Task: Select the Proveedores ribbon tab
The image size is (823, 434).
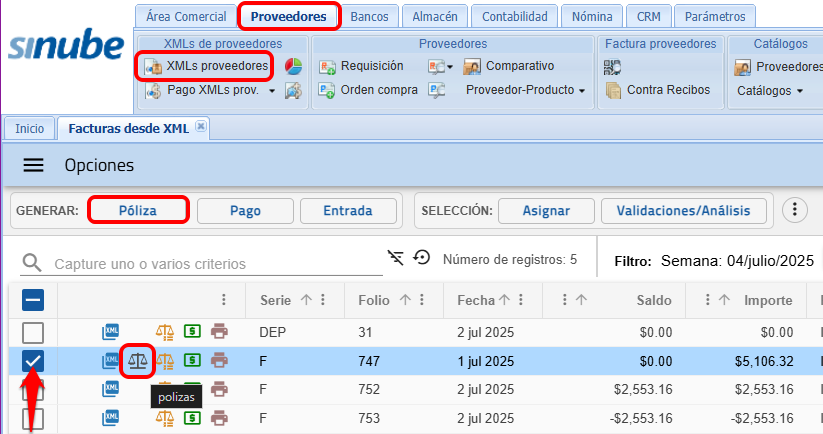Action: 289,17
